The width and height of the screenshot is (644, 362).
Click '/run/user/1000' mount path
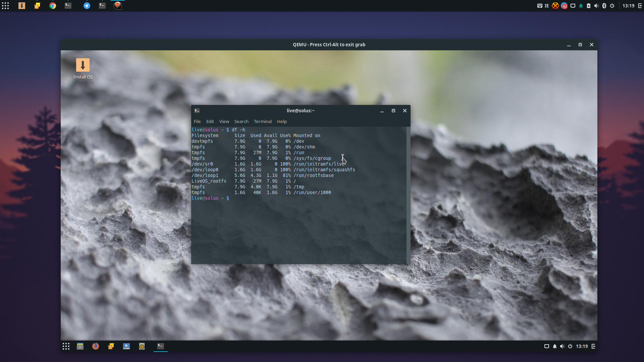pos(312,192)
